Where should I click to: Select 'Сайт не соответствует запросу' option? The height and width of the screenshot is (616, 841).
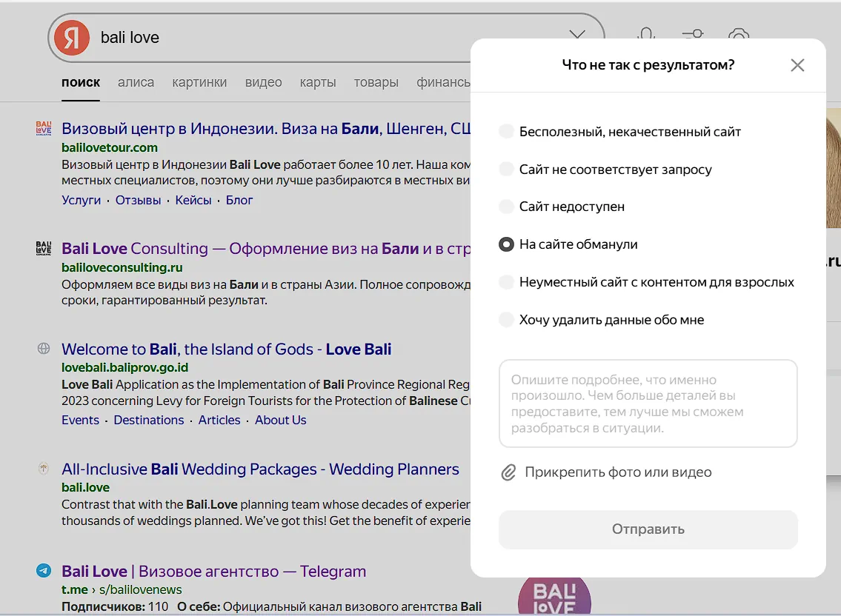605,170
